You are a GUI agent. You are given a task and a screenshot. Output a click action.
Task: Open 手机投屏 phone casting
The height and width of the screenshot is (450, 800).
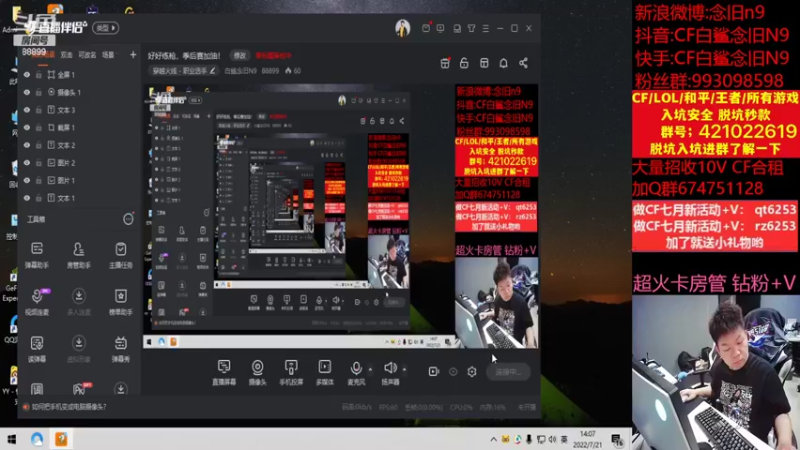click(291, 372)
